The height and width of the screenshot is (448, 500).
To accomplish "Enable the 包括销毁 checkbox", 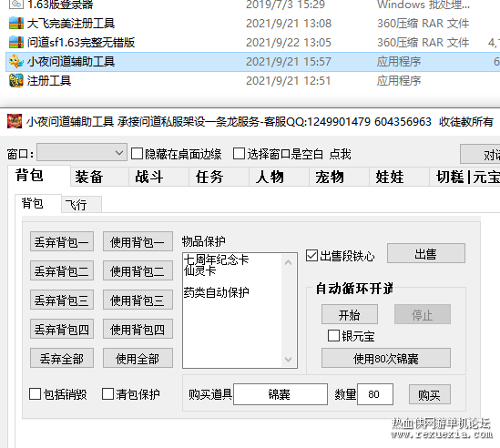I will (x=35, y=394).
